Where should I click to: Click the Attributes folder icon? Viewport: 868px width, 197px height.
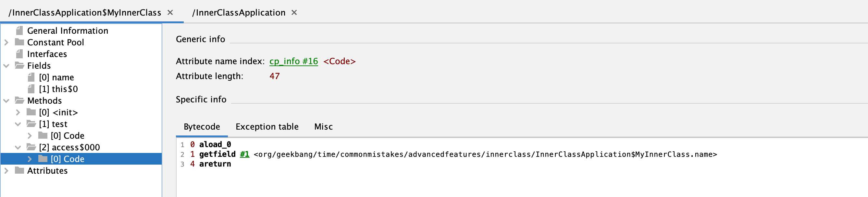click(19, 171)
